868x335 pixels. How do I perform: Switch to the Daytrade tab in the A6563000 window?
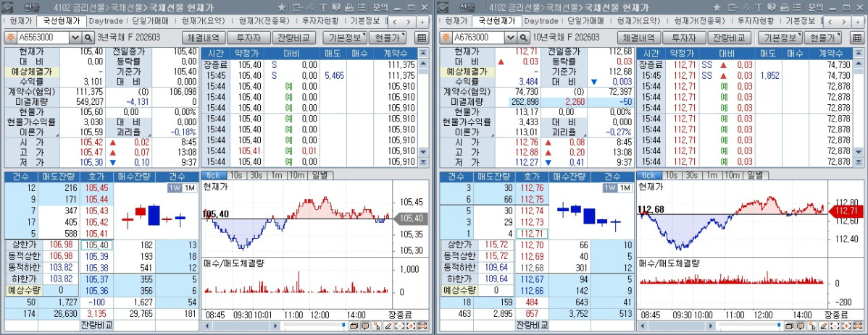click(107, 21)
